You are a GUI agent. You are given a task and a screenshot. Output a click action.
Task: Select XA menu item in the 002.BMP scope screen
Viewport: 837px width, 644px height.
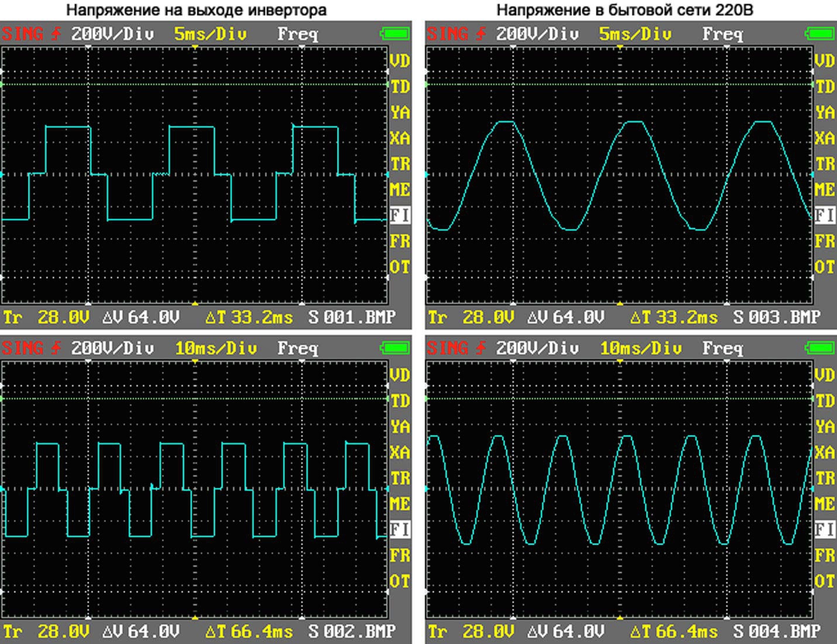(x=400, y=453)
